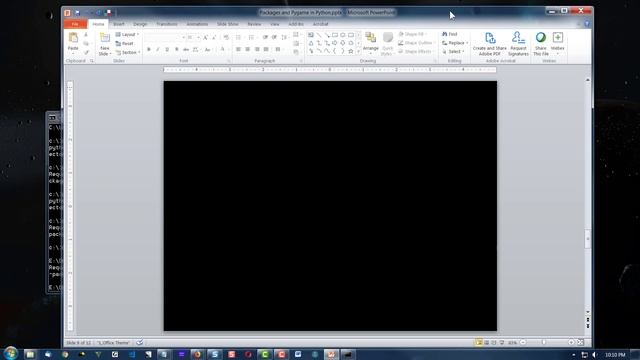Viewport: 640px width, 360px height.
Task: Click Quick Styles button
Action: pos(387,44)
